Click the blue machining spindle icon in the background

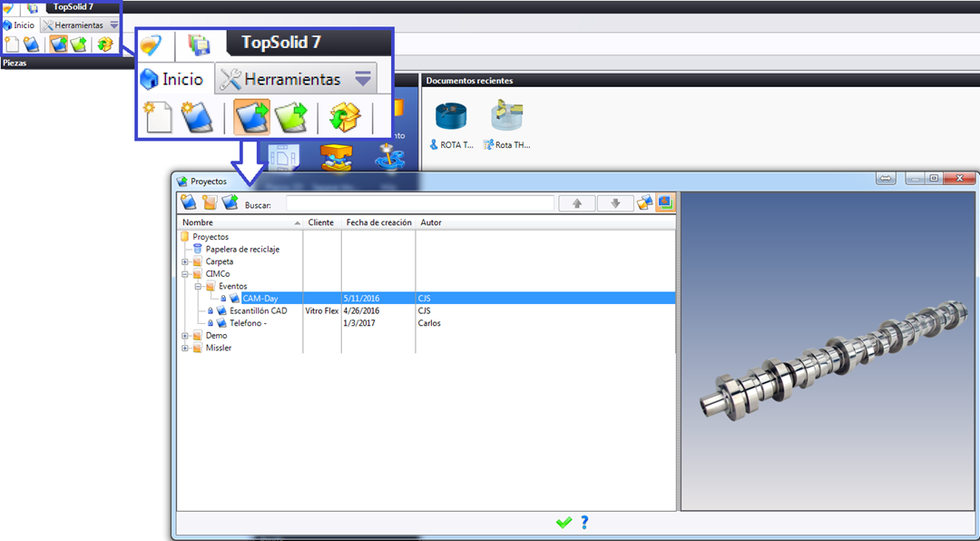point(389,158)
